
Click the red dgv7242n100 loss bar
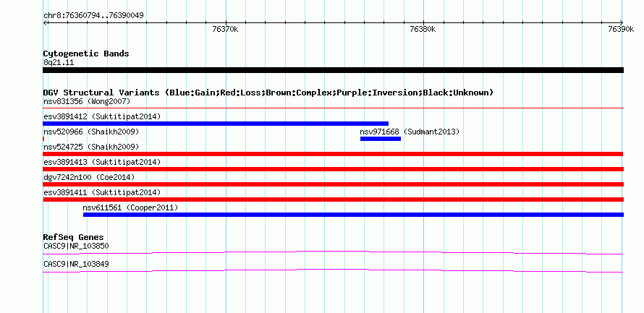pos(333,184)
